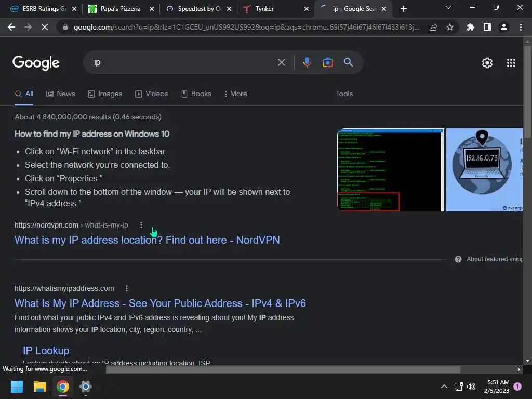
Task: Switch to the Speedtest by Ookla tab
Action: (x=194, y=9)
